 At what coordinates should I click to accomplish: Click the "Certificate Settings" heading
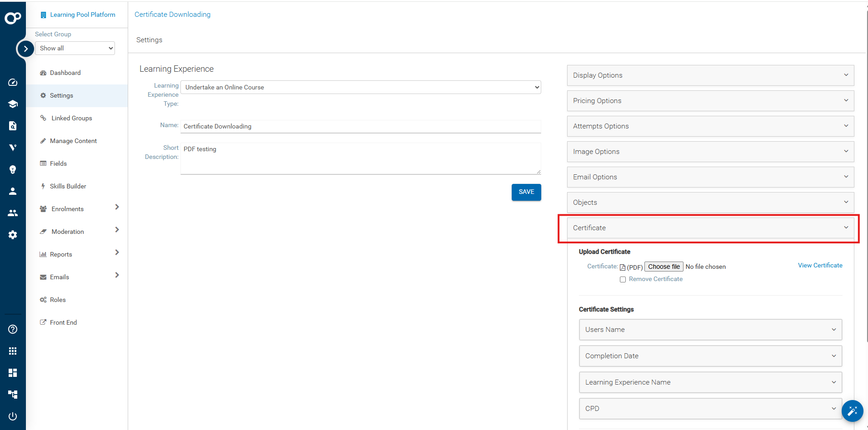click(606, 309)
